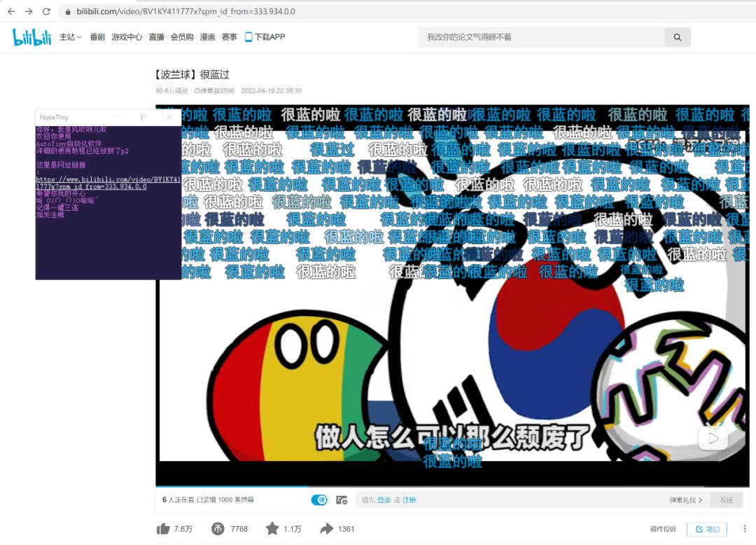Open the 直播 menu item

(x=156, y=36)
